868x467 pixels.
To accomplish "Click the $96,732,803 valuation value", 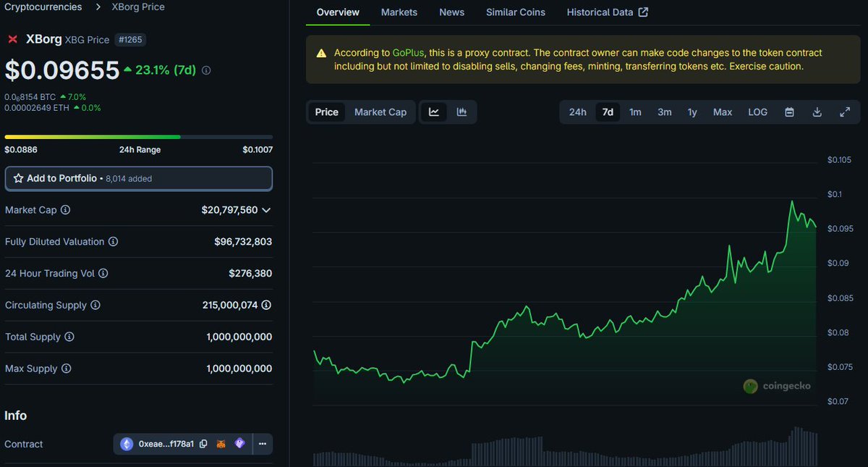I will 243,242.
